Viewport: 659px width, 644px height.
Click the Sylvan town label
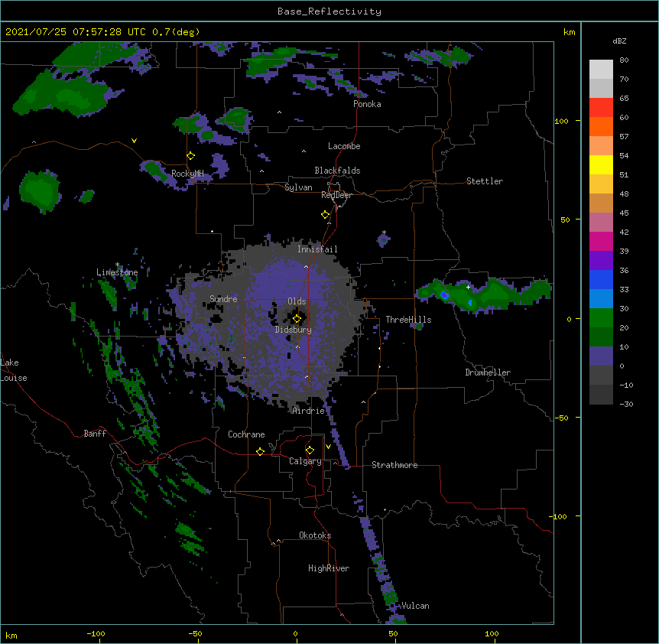(298, 187)
